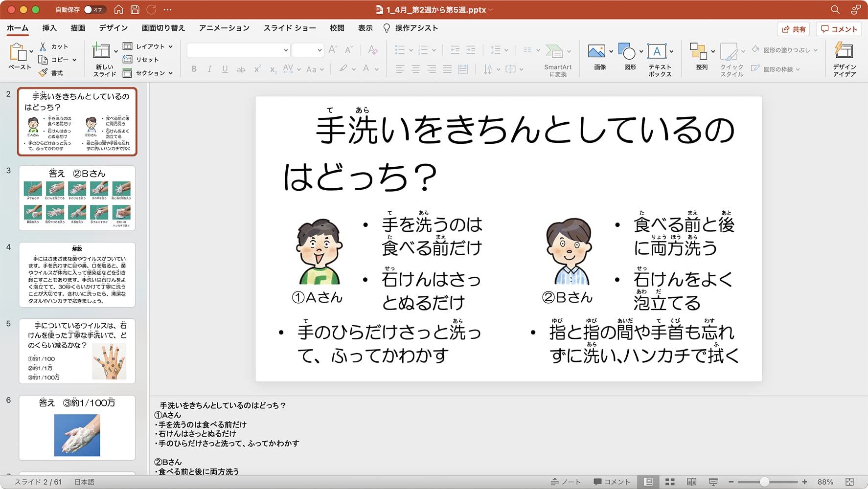This screenshot has height=489, width=868.
Task: Select normal view in status bar
Action: [648, 482]
